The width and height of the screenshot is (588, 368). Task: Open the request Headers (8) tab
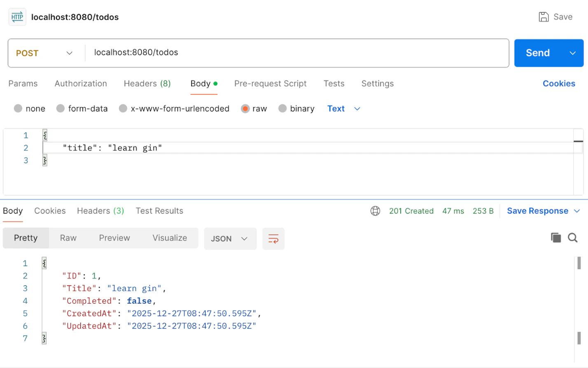[147, 84]
